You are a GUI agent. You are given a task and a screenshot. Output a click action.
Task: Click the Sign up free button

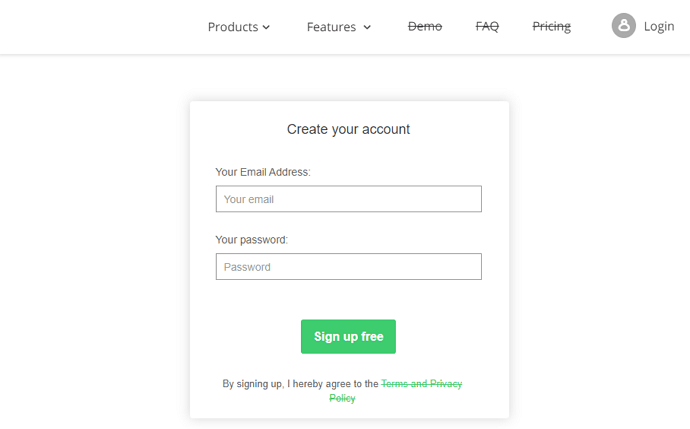tap(349, 337)
